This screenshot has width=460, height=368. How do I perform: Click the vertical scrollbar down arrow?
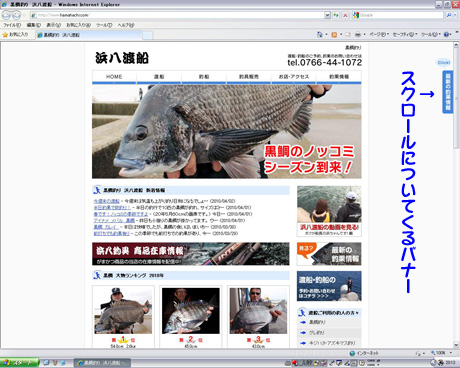click(456, 345)
